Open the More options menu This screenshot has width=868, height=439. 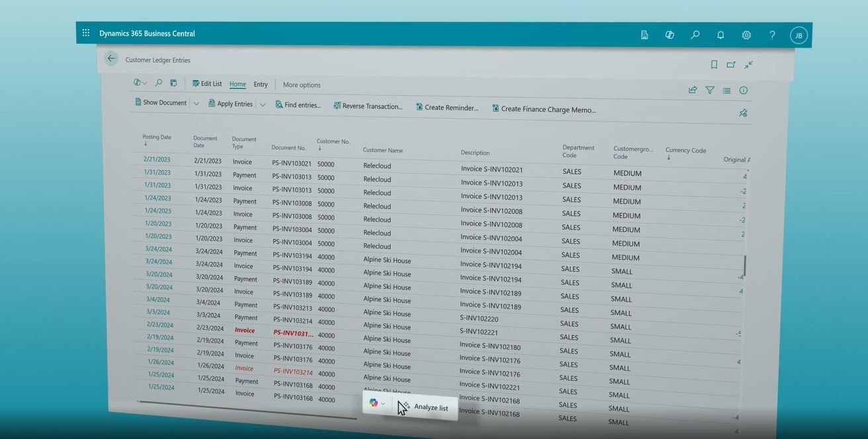tap(302, 84)
